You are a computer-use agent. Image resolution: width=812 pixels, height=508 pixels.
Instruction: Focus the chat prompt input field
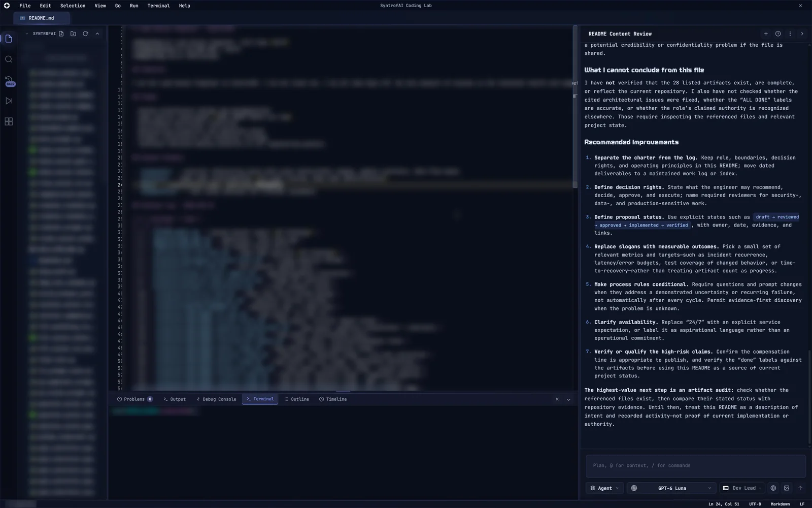point(695,465)
